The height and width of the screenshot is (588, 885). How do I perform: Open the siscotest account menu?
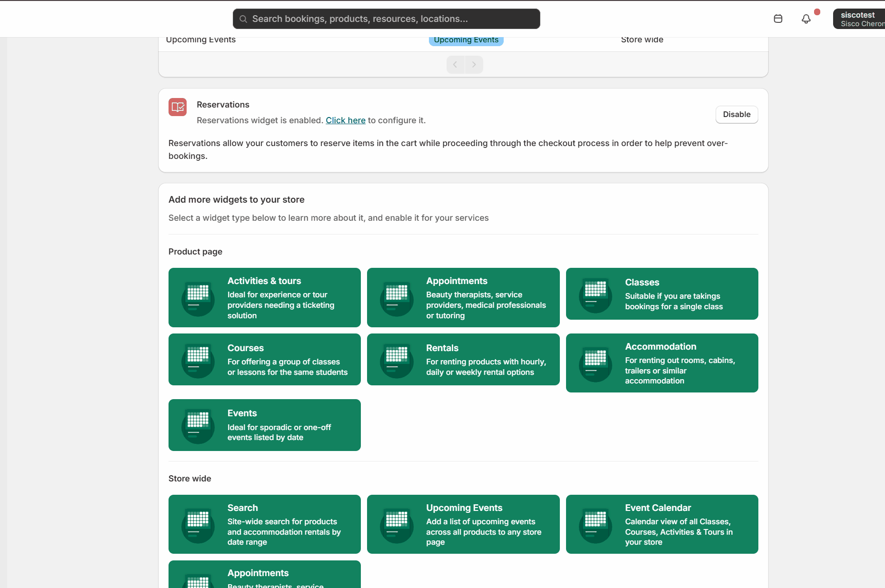pos(859,19)
